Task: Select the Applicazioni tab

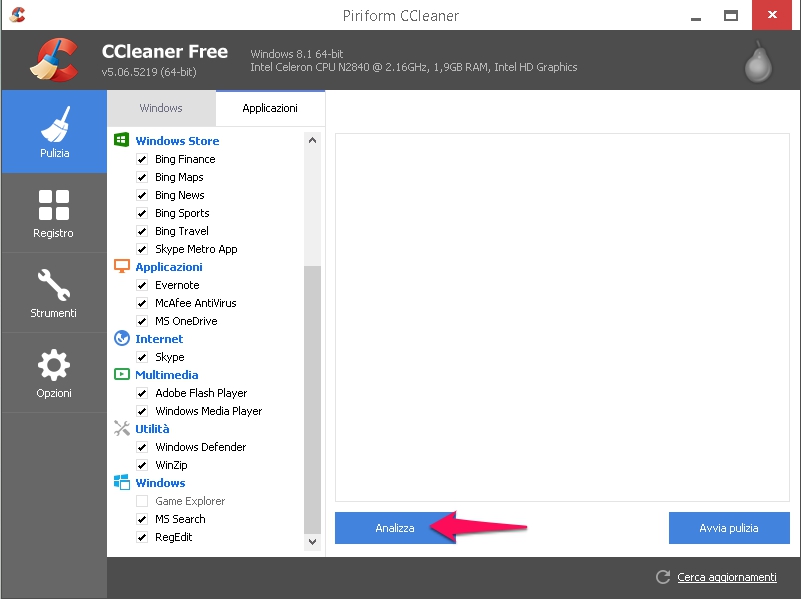Action: [270, 108]
